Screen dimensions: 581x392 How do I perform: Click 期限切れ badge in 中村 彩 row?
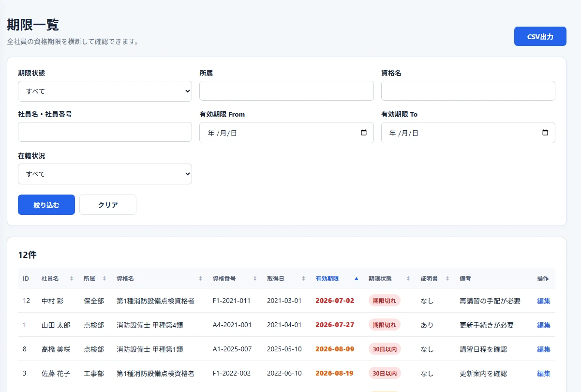[x=384, y=301]
